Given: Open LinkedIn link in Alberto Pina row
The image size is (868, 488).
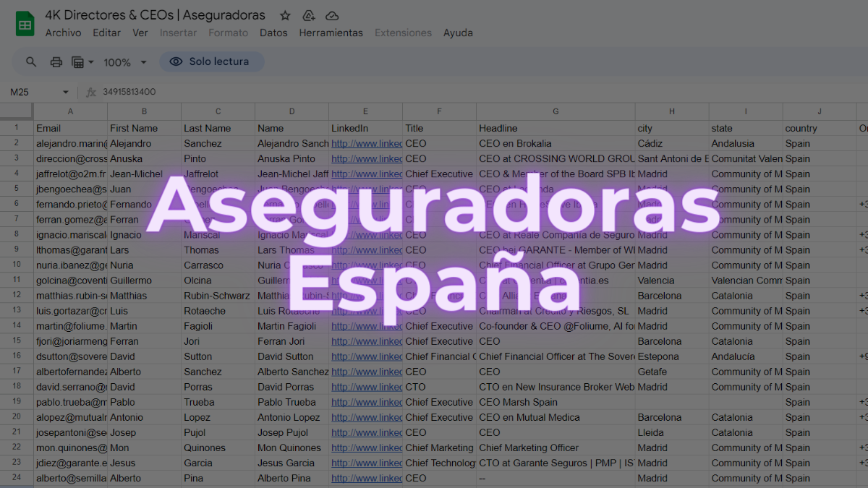Looking at the screenshot, I should [367, 478].
